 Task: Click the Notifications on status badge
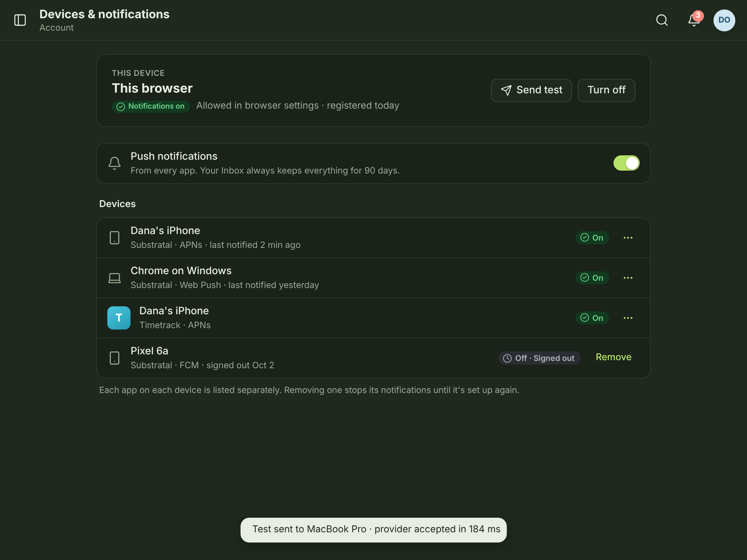pos(151,106)
